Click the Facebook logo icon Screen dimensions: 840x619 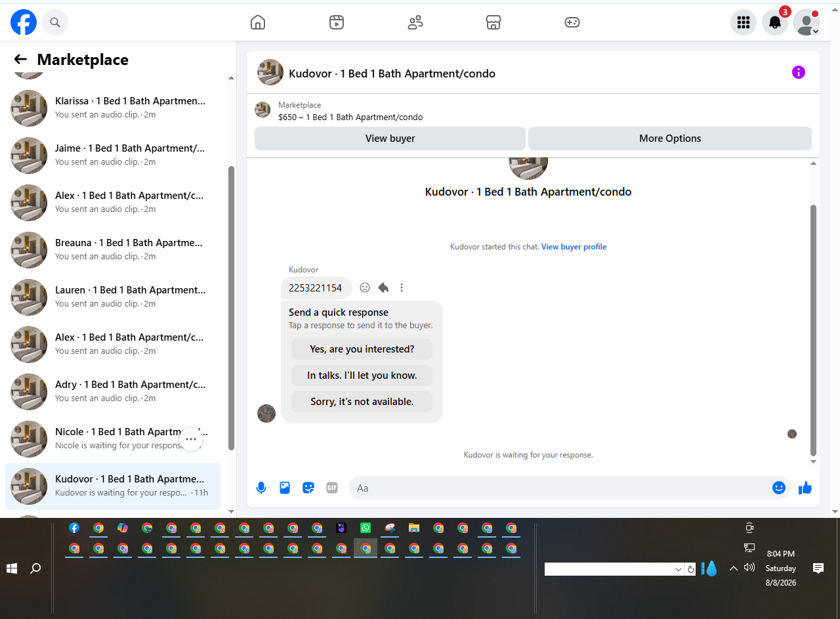tap(24, 22)
